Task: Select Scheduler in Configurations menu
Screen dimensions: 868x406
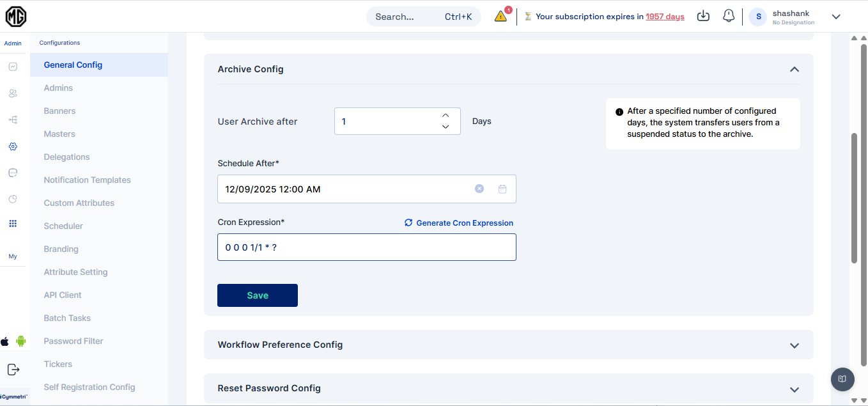Action: [63, 226]
